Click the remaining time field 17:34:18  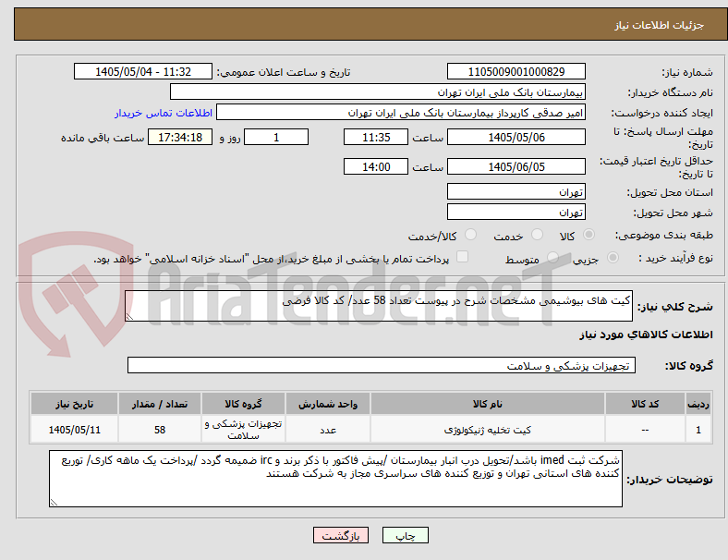click(180, 137)
